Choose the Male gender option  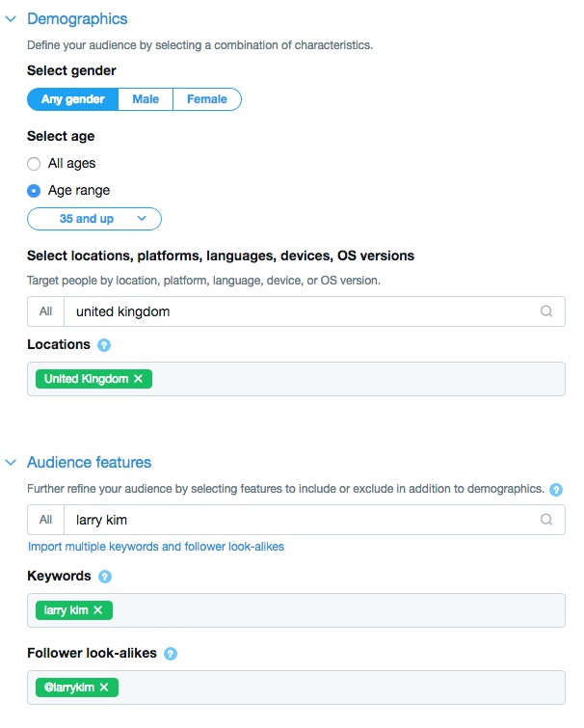[x=146, y=99]
